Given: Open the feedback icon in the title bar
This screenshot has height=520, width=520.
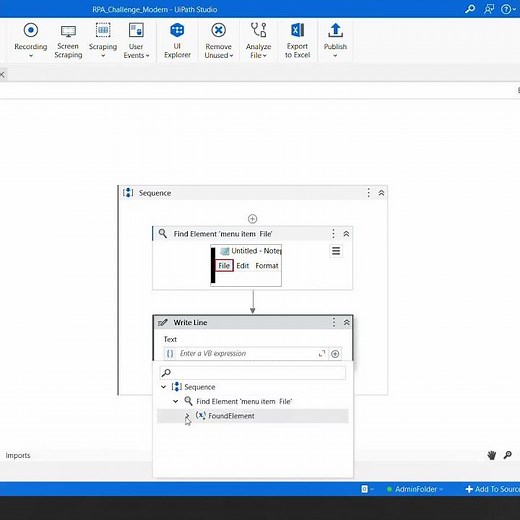Looking at the screenshot, I should pos(489,9).
